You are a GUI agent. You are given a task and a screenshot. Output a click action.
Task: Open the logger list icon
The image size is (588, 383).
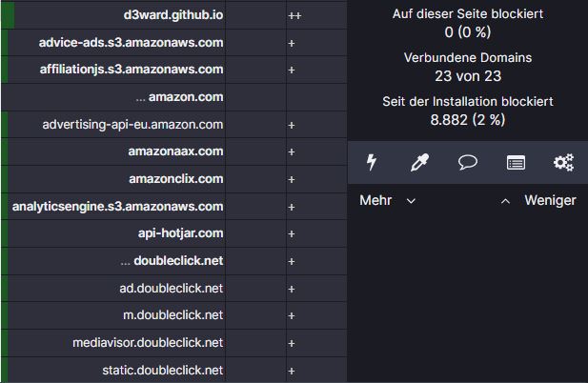[x=516, y=163]
